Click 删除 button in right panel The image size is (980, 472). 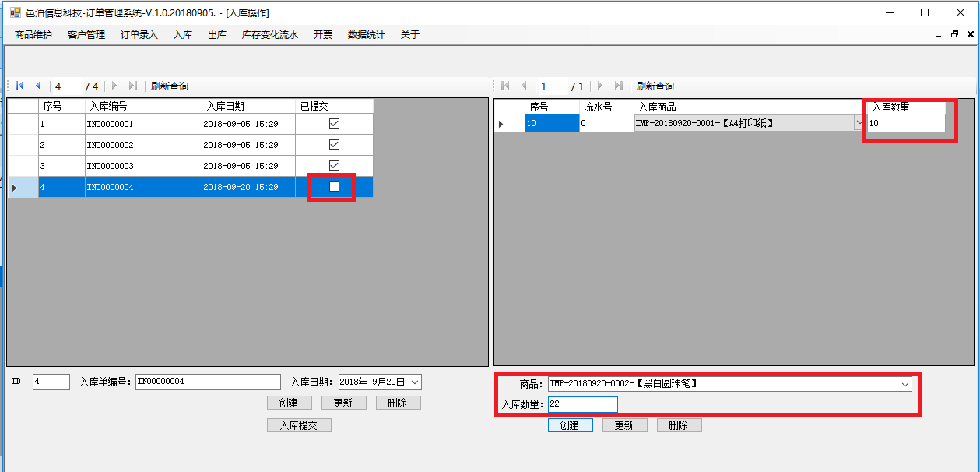[680, 425]
